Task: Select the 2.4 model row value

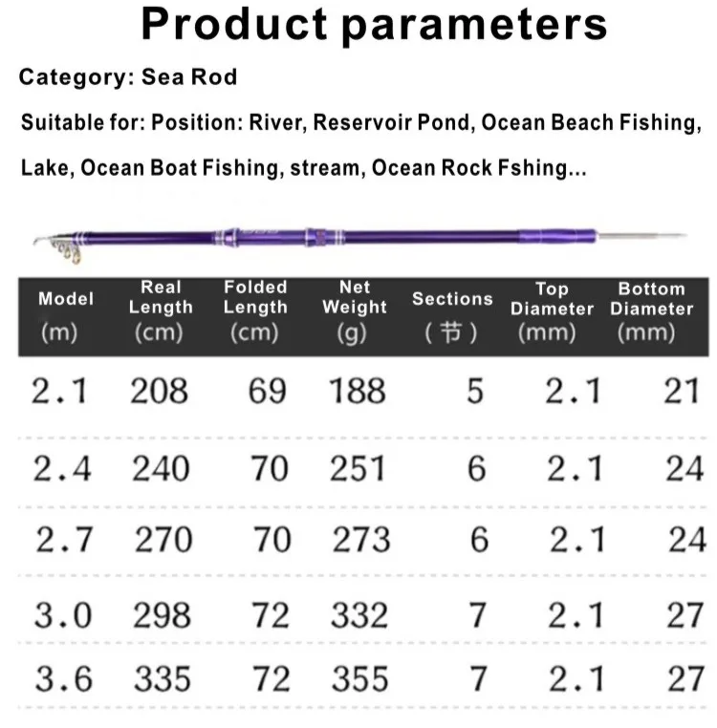Action: tap(62, 468)
